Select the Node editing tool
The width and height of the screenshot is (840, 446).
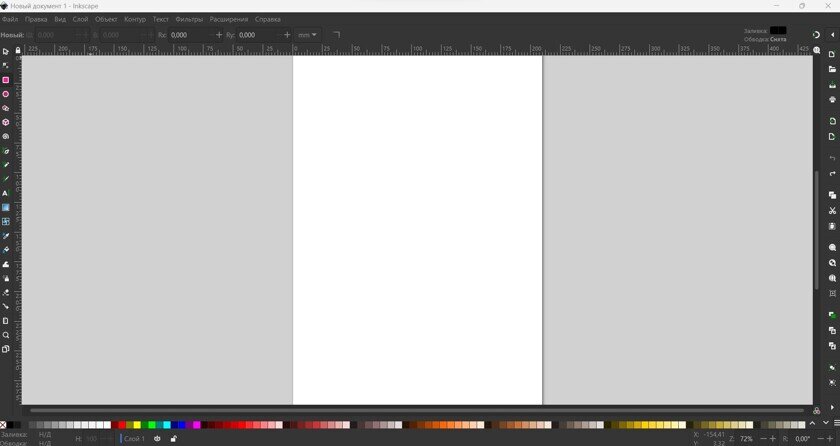(x=5, y=66)
